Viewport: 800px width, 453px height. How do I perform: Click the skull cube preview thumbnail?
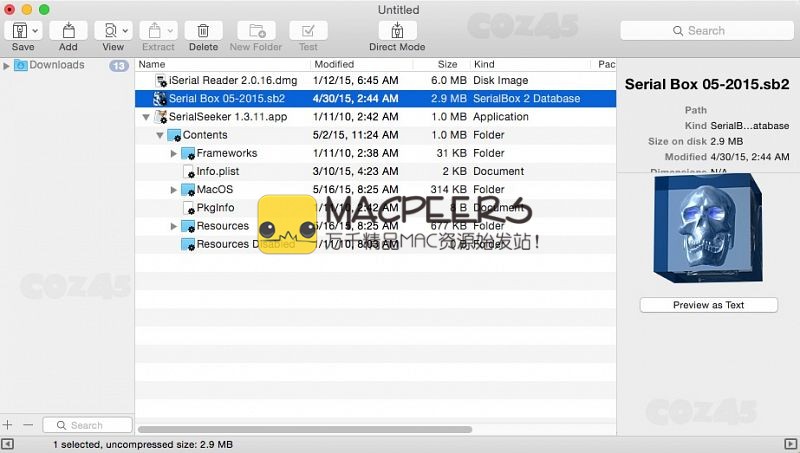pos(708,229)
